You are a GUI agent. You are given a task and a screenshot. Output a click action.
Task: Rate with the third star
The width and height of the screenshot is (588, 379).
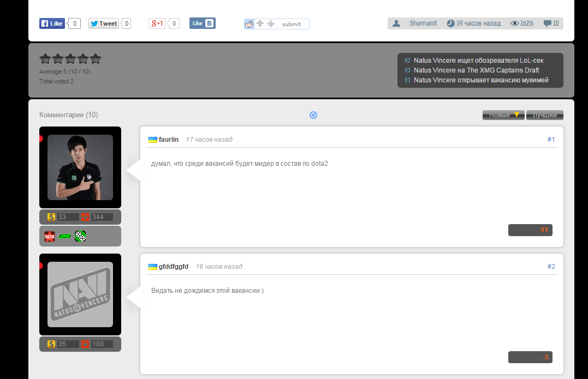pos(70,59)
